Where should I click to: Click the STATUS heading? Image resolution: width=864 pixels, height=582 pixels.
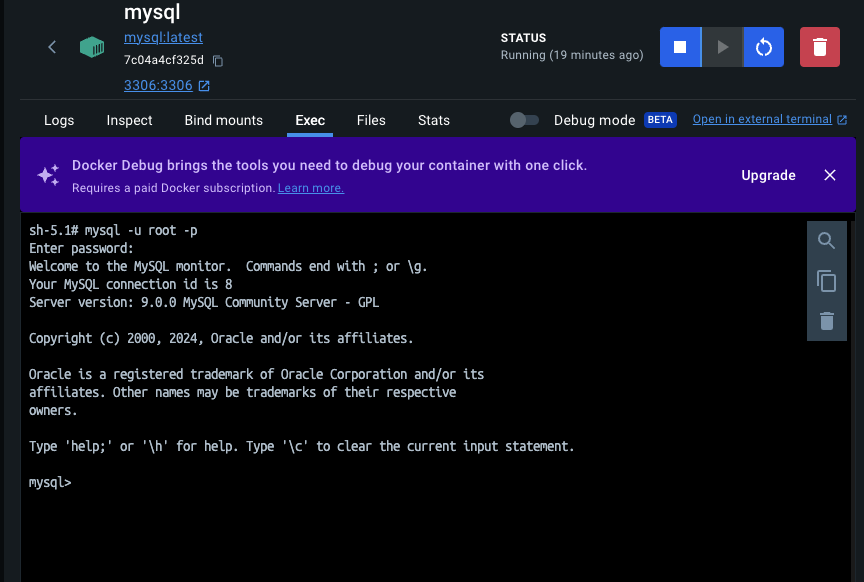(523, 38)
